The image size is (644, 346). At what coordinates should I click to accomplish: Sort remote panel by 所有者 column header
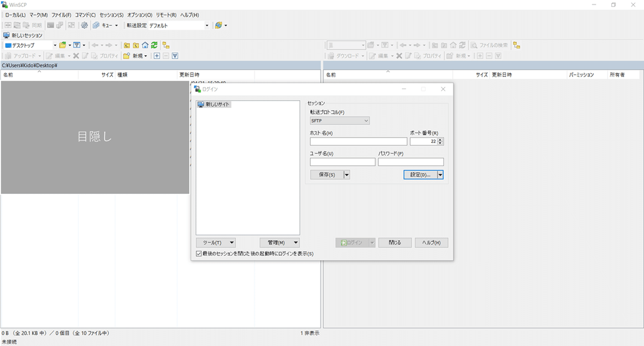click(625, 75)
